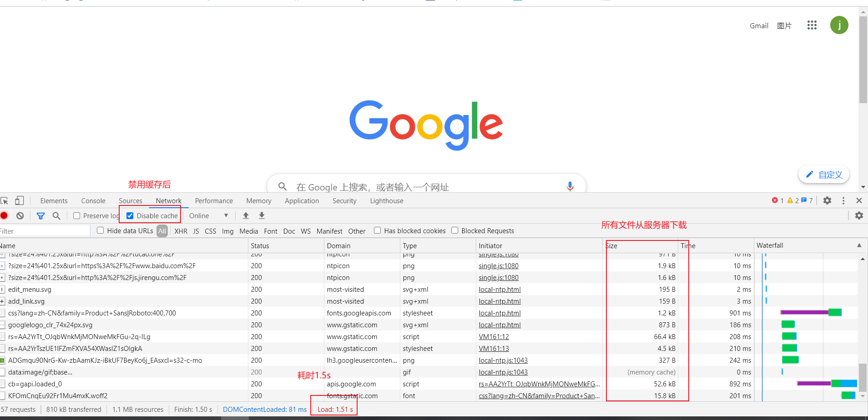Screen dimensions: 868x420
Task: Uncheck the Disable cache checkbox
Action: [x=130, y=216]
